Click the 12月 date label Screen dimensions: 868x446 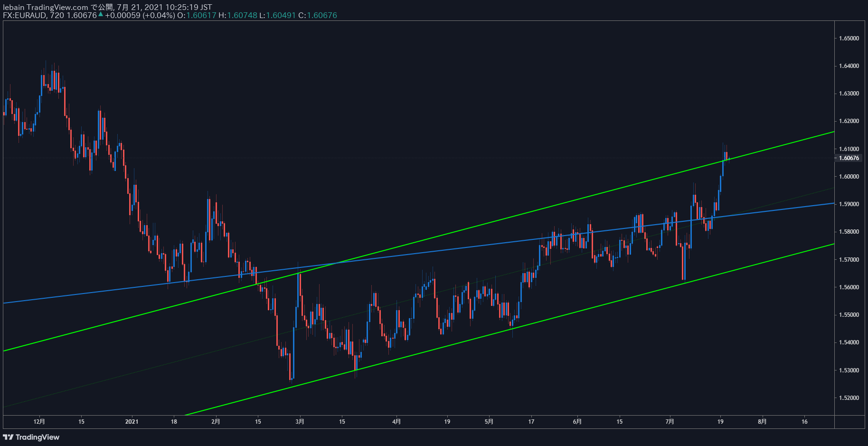pos(39,421)
